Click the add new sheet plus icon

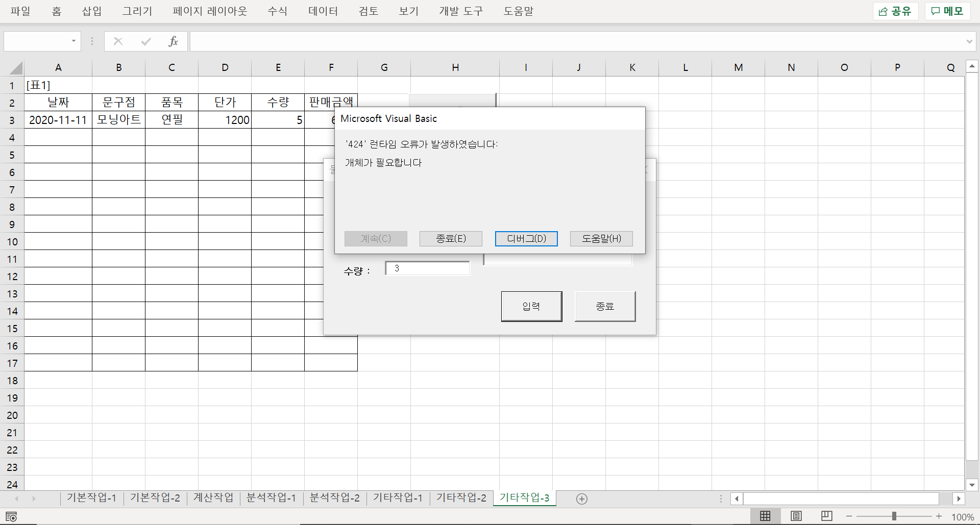581,499
